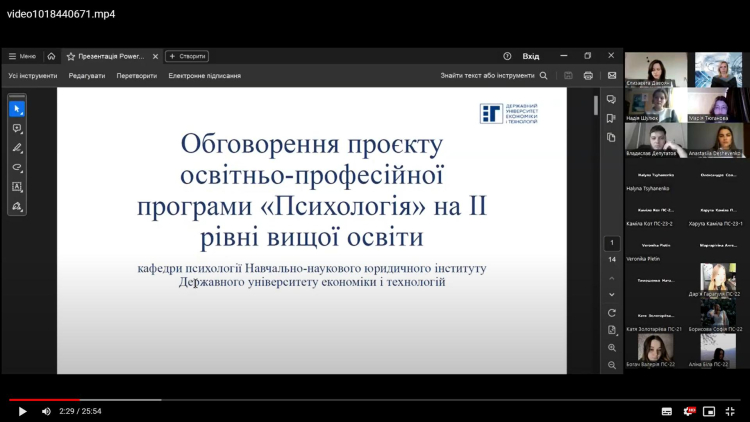Open video quality settings gear
Viewport: 750px width, 422px height.
coord(688,411)
